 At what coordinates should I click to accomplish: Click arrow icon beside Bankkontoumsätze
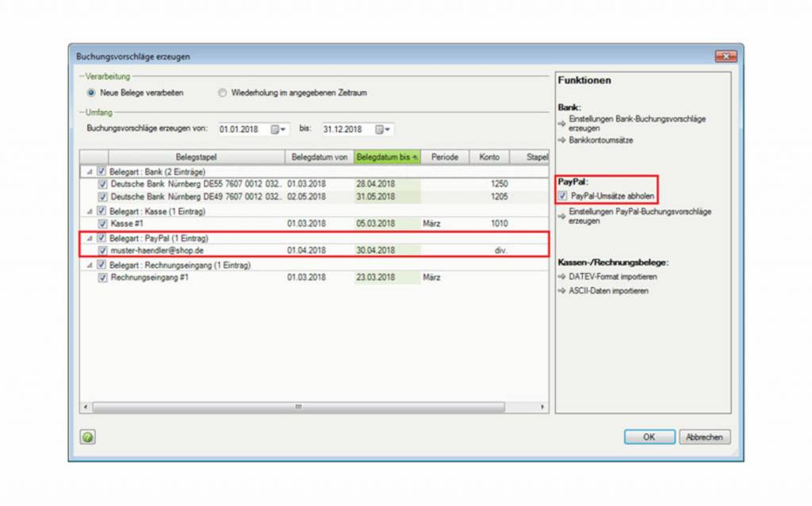562,140
